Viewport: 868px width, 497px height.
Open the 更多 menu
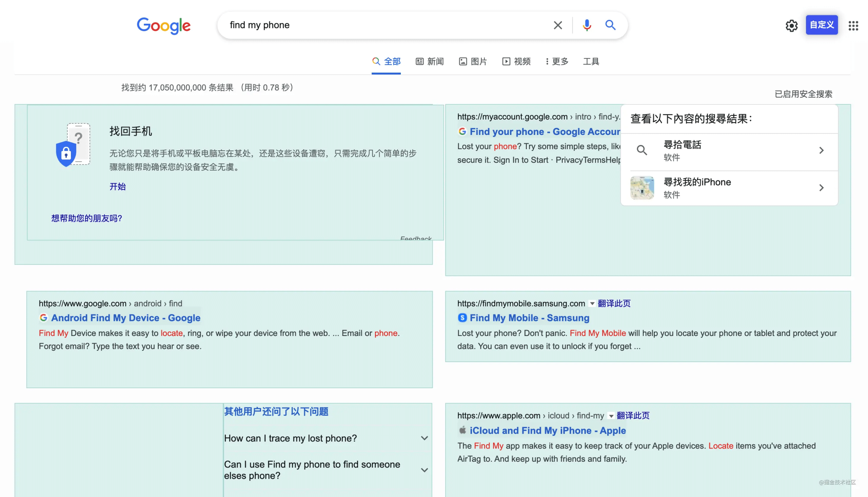point(557,61)
